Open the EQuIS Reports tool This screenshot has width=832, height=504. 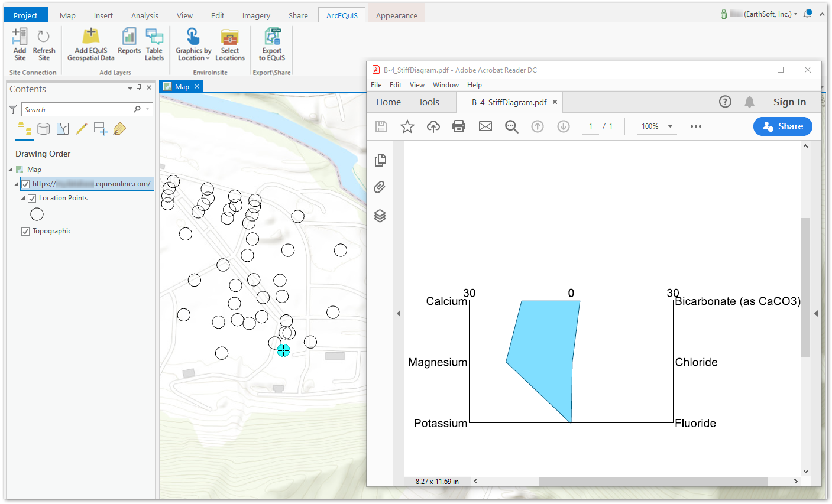point(129,38)
